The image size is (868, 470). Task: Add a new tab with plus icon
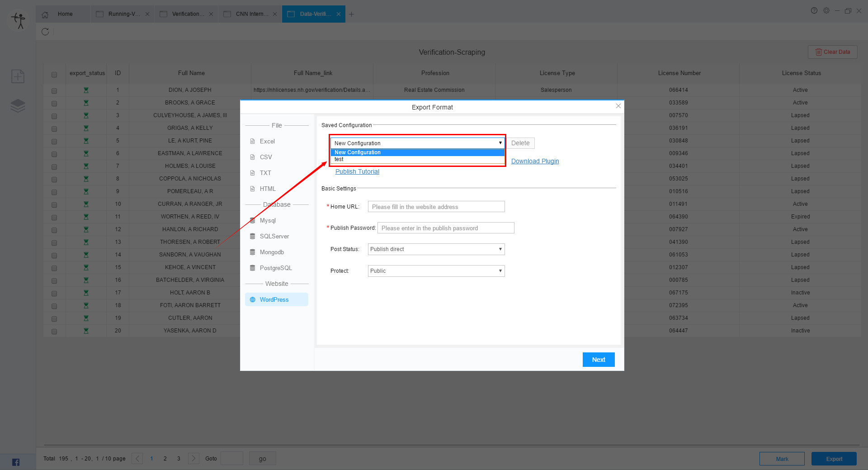pyautogui.click(x=351, y=14)
